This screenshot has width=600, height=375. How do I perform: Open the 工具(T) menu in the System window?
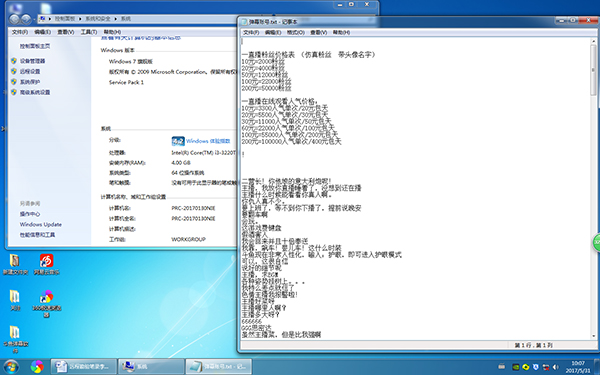coord(89,32)
